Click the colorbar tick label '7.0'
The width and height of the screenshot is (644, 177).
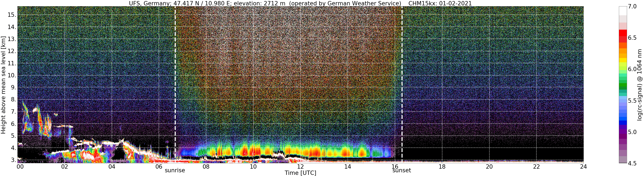click(633, 6)
